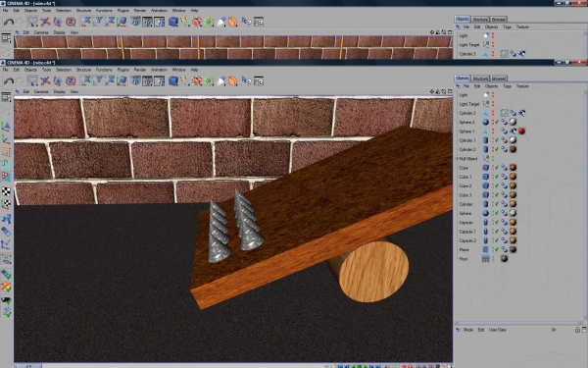This screenshot has width=588, height=368.
Task: Click the viewport maximize toggle icon in front window
Action: (450, 91)
